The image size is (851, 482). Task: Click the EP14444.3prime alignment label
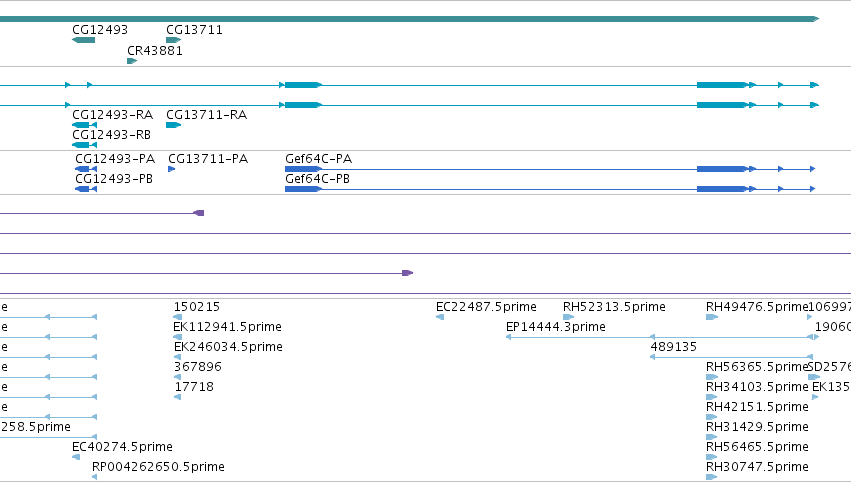(556, 327)
